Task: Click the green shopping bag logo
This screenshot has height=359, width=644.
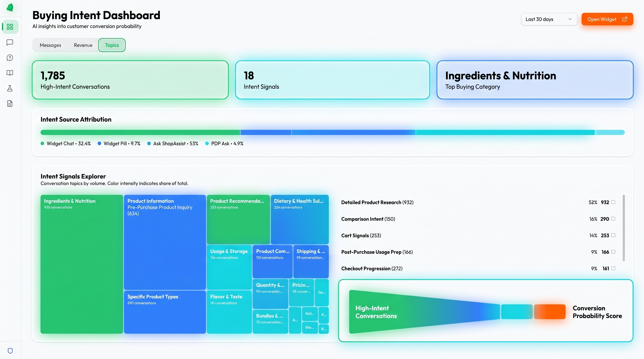Action: [10, 7]
